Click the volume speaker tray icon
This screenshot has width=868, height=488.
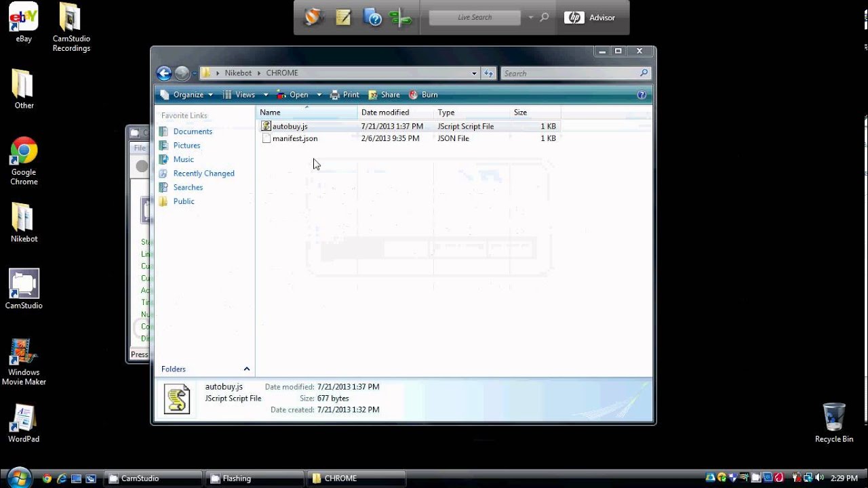pyautogui.click(x=818, y=478)
